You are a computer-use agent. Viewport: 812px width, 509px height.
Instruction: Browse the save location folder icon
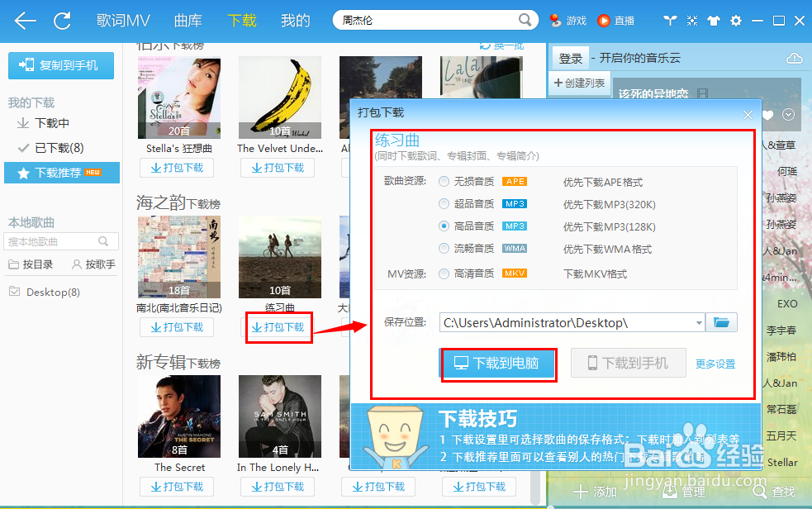tap(721, 322)
